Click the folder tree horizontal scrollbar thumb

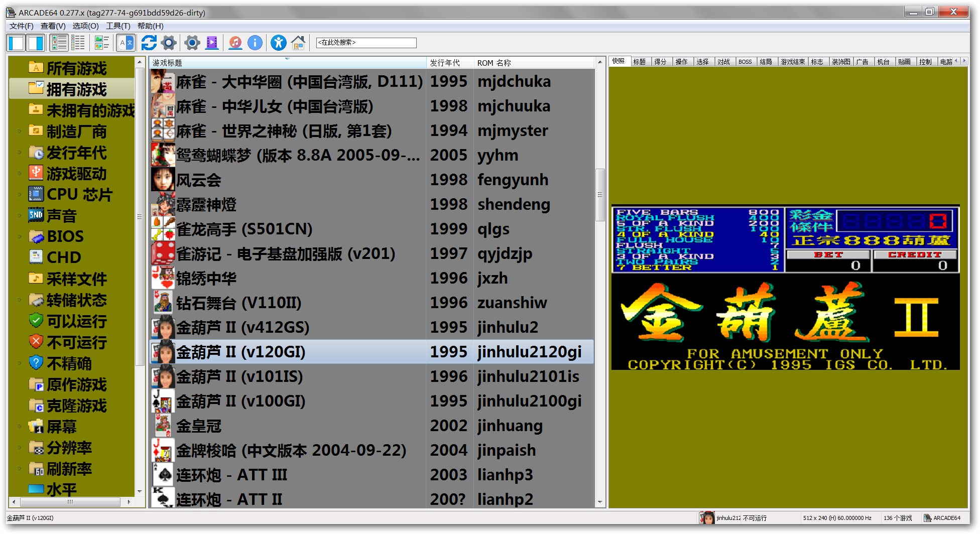pyautogui.click(x=70, y=502)
